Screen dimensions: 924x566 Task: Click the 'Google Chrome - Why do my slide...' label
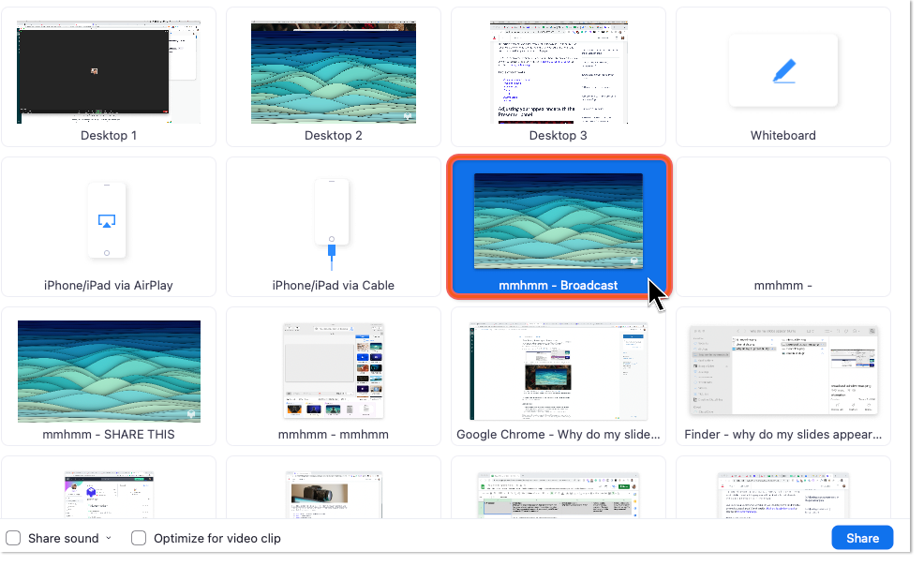pos(558,434)
